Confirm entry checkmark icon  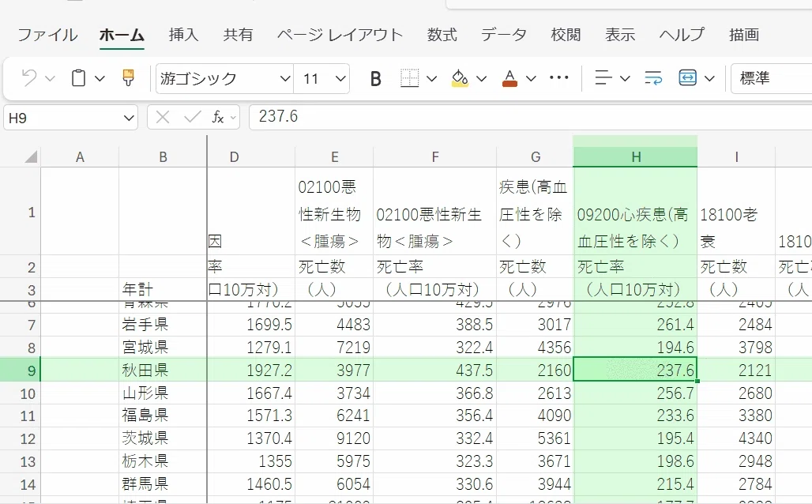click(x=193, y=118)
